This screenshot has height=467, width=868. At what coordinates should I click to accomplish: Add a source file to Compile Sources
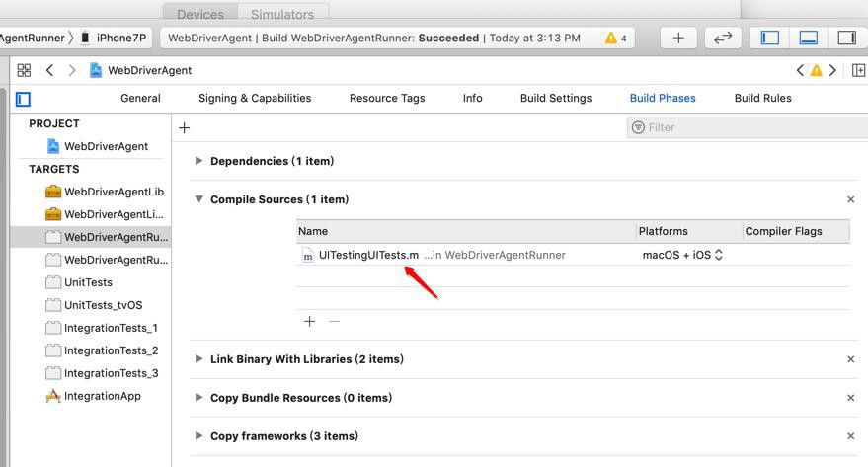[309, 322]
